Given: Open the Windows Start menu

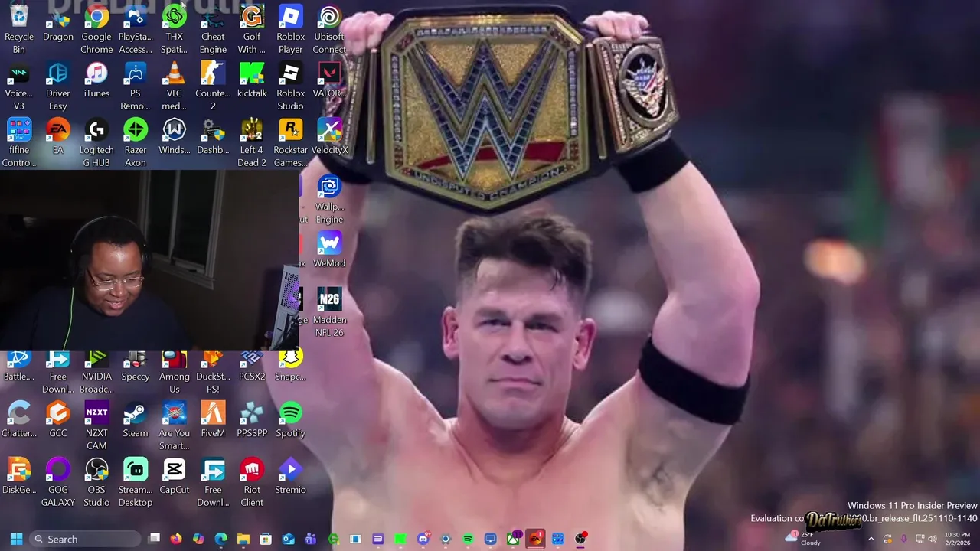Looking at the screenshot, I should [16, 539].
